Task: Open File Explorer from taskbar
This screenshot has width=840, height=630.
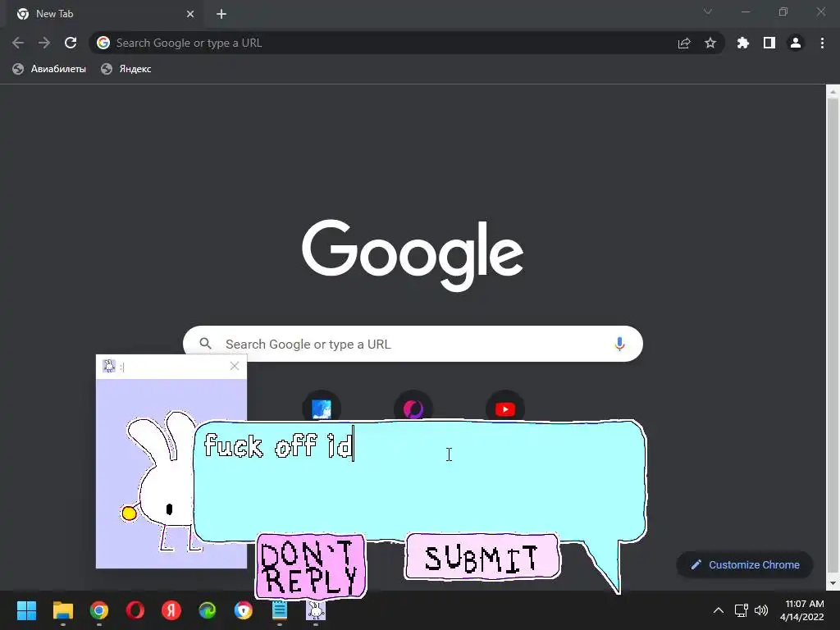Action: click(x=62, y=610)
